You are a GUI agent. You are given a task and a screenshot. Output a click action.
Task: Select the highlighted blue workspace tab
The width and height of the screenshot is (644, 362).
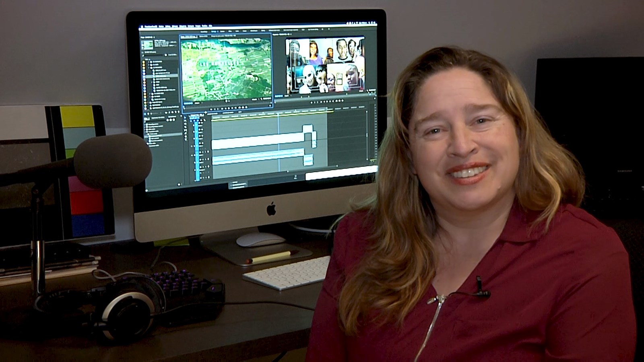pyautogui.click(x=215, y=31)
